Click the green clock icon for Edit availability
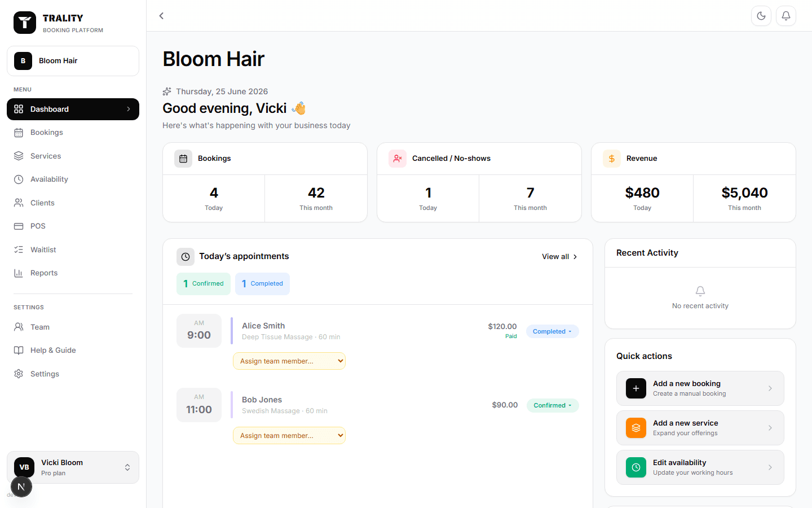 [636, 467]
